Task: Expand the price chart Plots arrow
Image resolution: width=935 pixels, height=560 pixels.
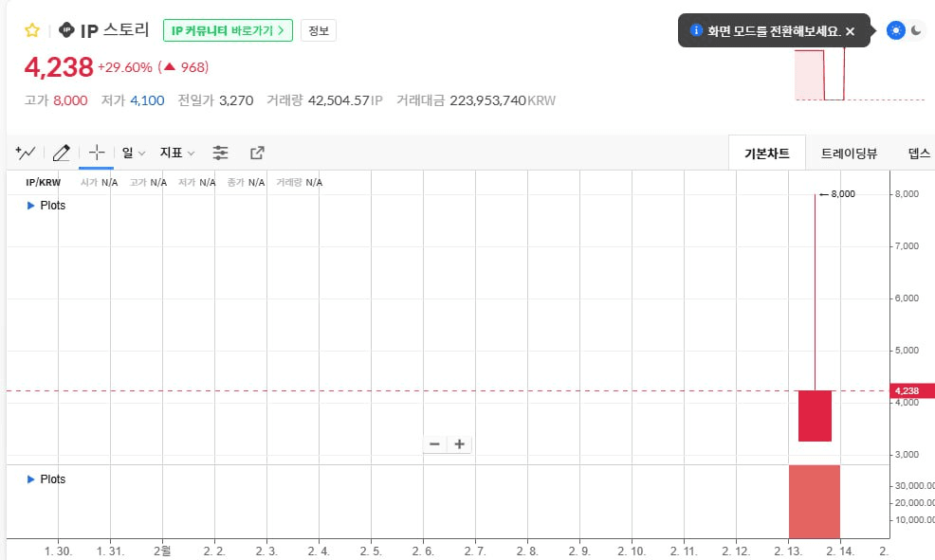Action: pos(31,206)
